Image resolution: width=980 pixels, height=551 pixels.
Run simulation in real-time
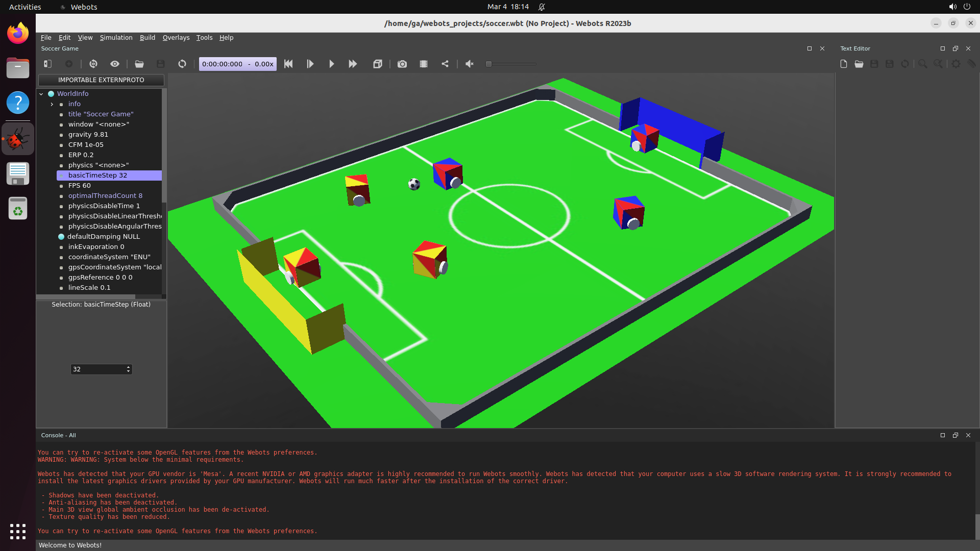331,64
